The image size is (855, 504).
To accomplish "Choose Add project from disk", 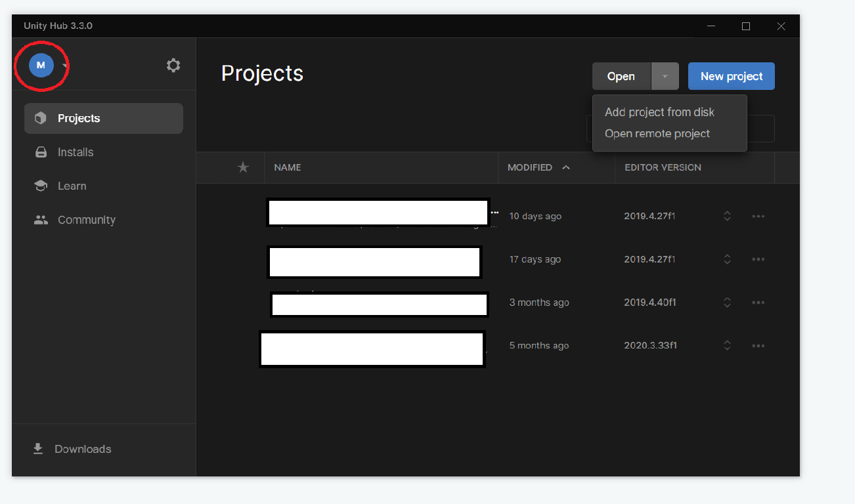I will click(x=659, y=112).
